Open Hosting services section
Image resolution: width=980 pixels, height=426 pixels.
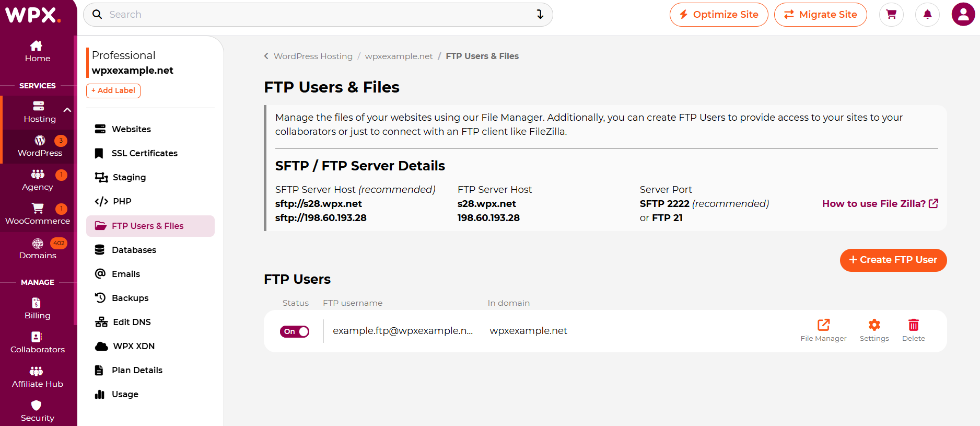tap(39, 112)
